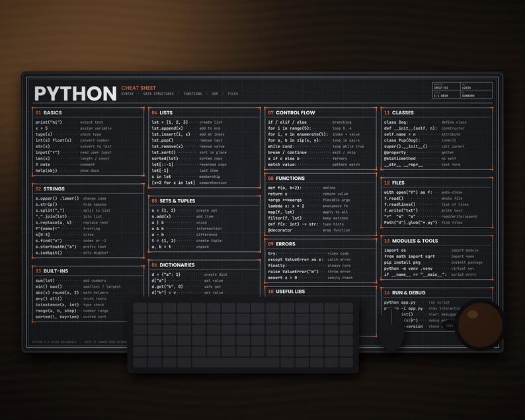Click python -m venv .venv line
Image resolution: width=525 pixels, height=420 pixels.
click(408, 269)
